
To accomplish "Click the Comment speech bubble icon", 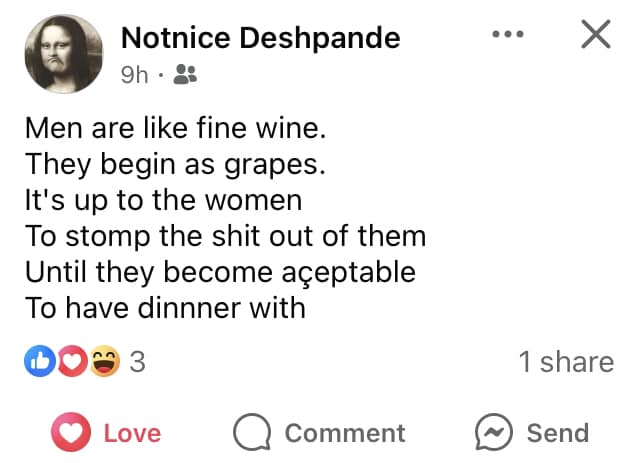I will coord(252,432).
